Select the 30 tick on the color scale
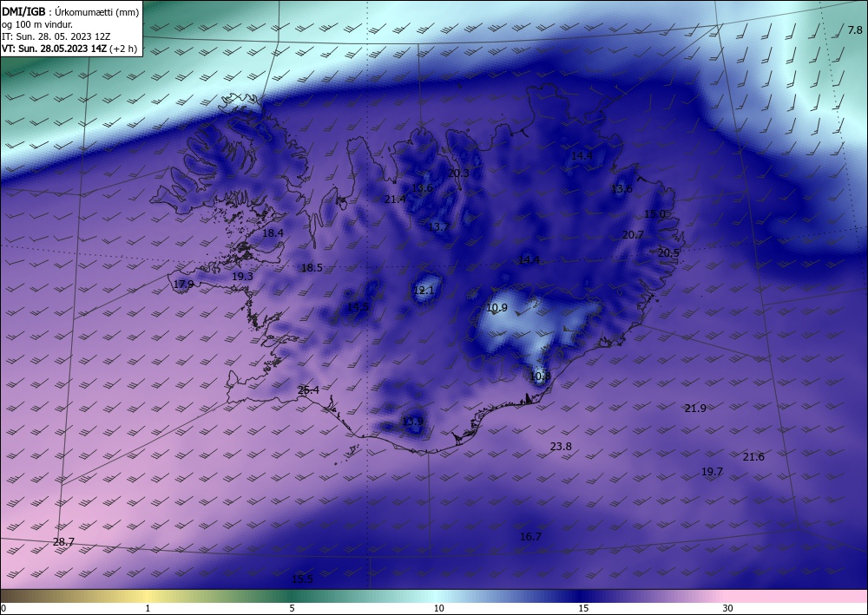 click(728, 608)
